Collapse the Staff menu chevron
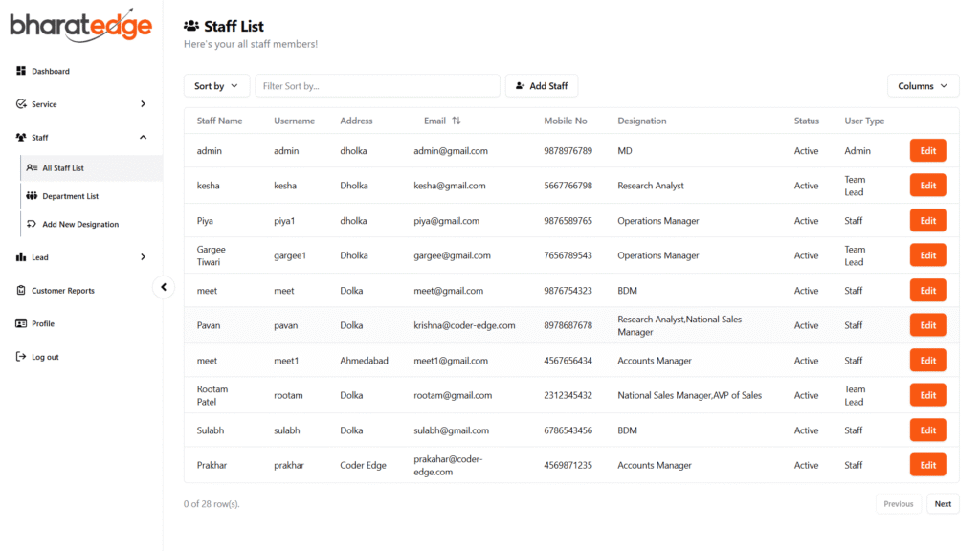Viewport: 980px width, 551px height. click(x=143, y=138)
